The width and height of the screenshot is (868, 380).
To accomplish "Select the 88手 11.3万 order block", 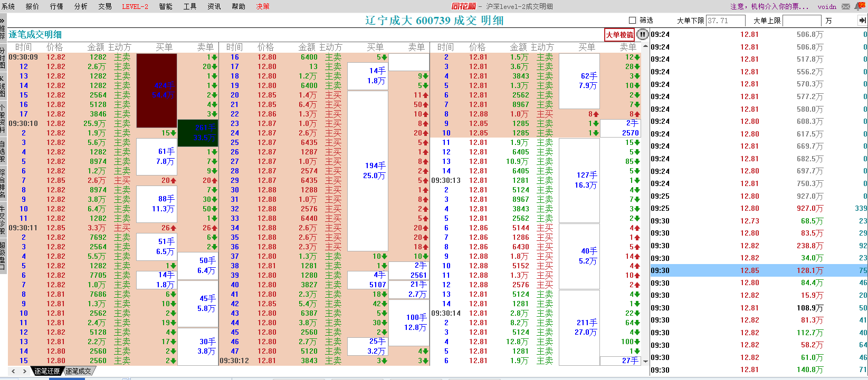I will [x=157, y=204].
